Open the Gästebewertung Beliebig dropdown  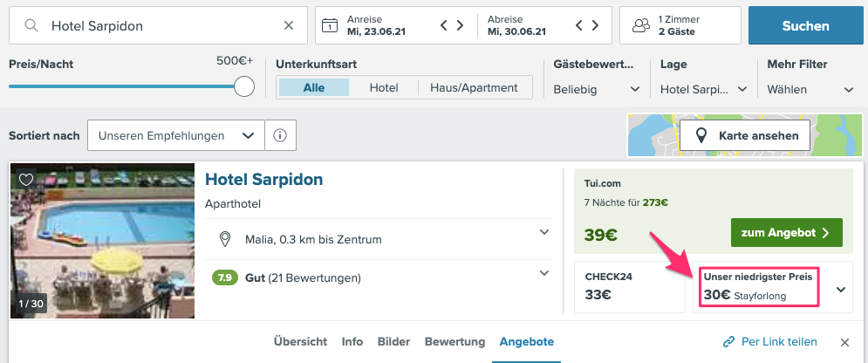[598, 89]
